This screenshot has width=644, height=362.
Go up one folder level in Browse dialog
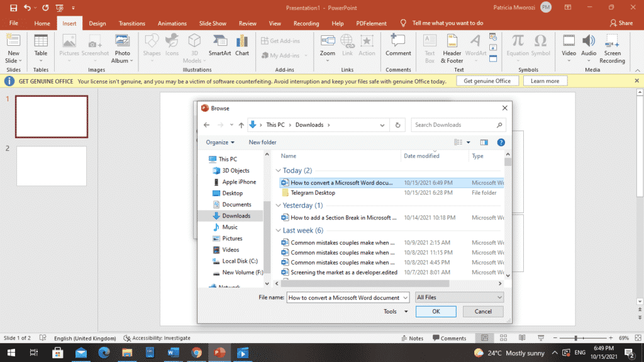click(241, 125)
